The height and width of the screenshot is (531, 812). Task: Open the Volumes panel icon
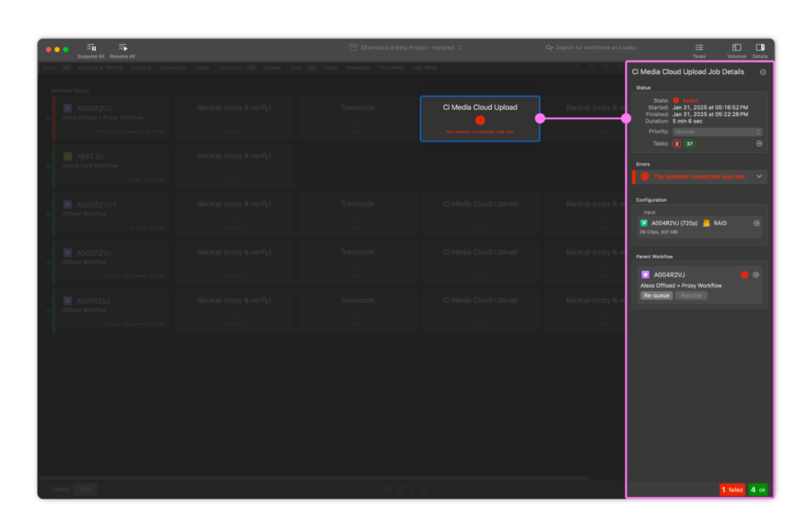pyautogui.click(x=736, y=47)
